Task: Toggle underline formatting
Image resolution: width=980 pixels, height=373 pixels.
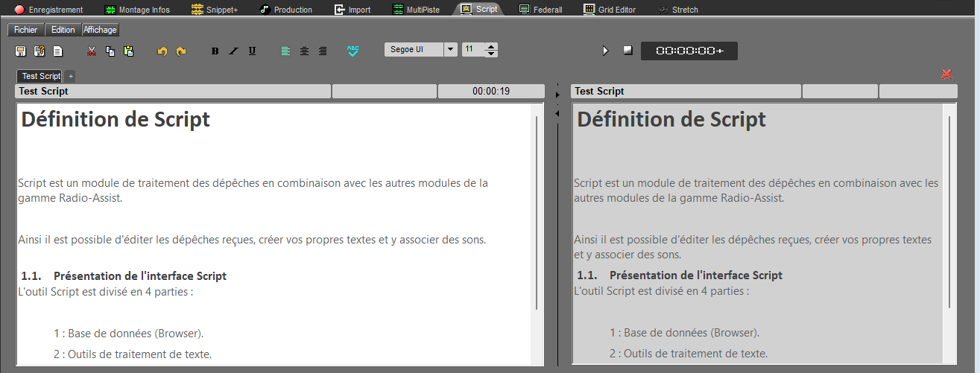Action: [252, 51]
